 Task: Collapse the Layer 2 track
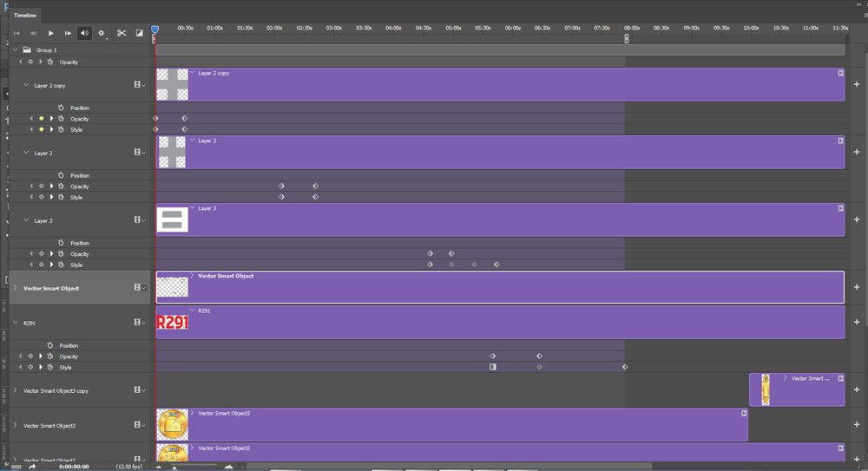point(26,153)
